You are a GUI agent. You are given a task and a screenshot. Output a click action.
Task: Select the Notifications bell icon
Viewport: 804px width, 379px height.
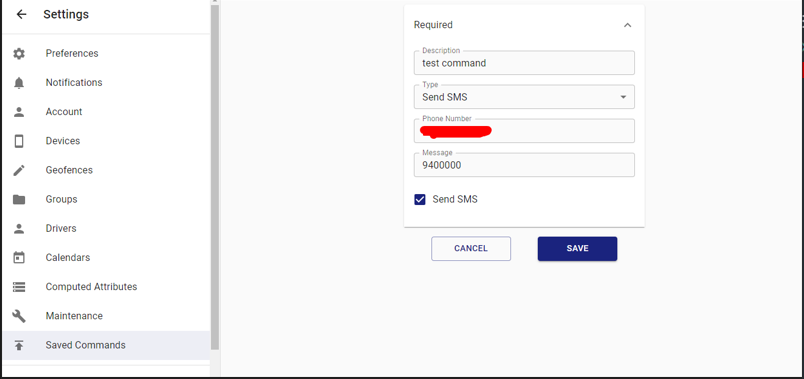[x=19, y=83]
